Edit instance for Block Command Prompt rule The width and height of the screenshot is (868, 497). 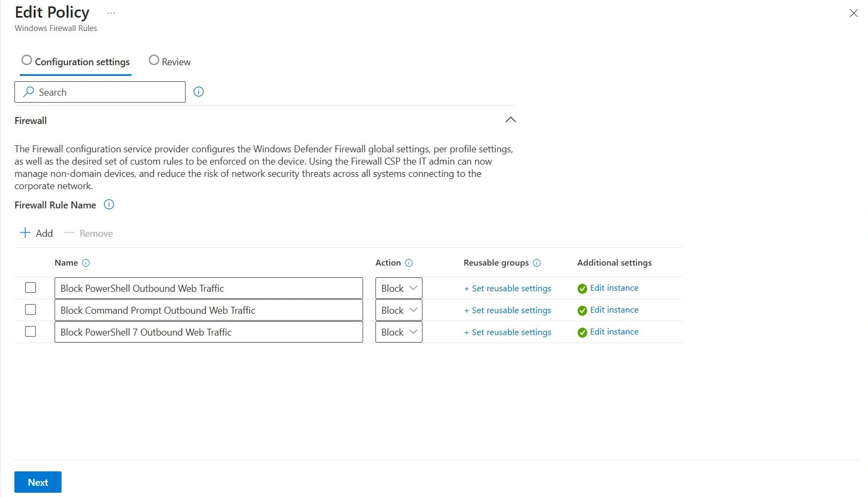[614, 310]
